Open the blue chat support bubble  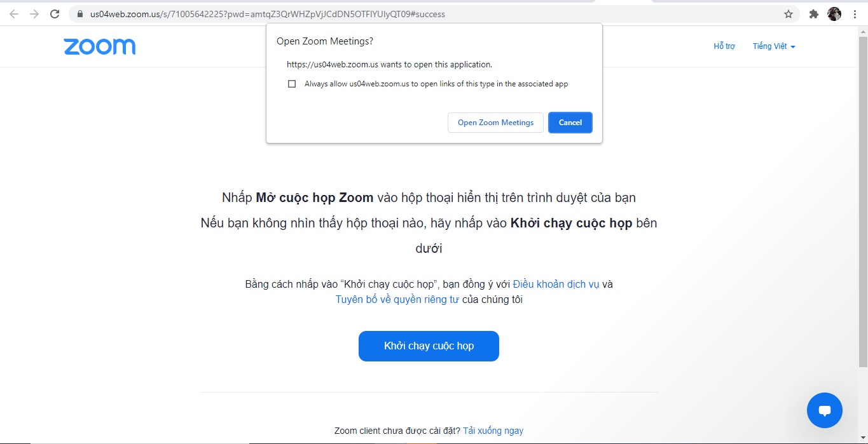click(x=825, y=410)
